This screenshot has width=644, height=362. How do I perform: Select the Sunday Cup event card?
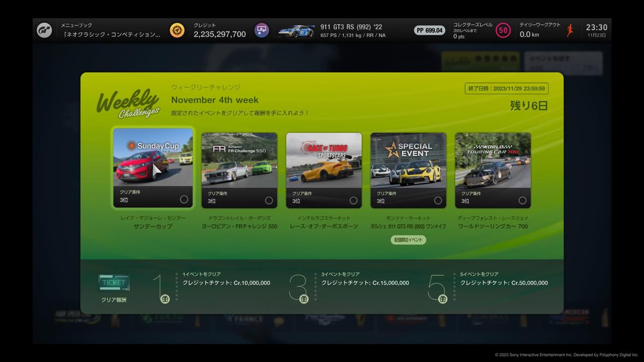(x=153, y=167)
